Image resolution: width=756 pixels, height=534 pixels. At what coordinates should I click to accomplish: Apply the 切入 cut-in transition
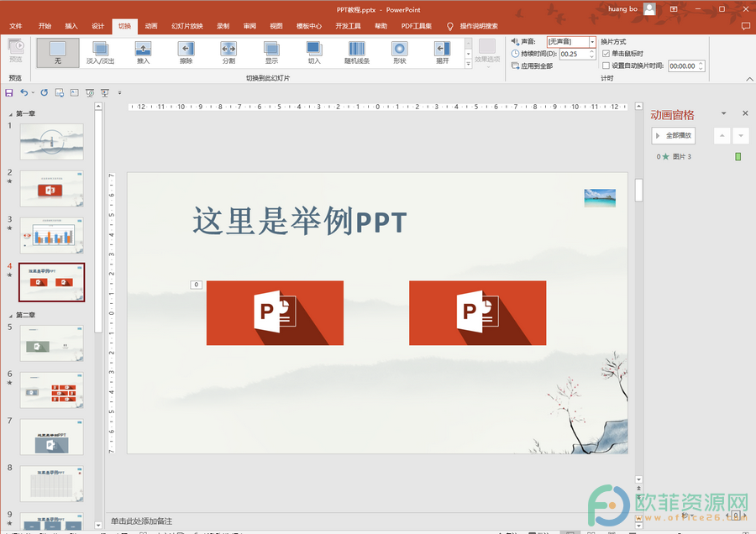[x=314, y=53]
